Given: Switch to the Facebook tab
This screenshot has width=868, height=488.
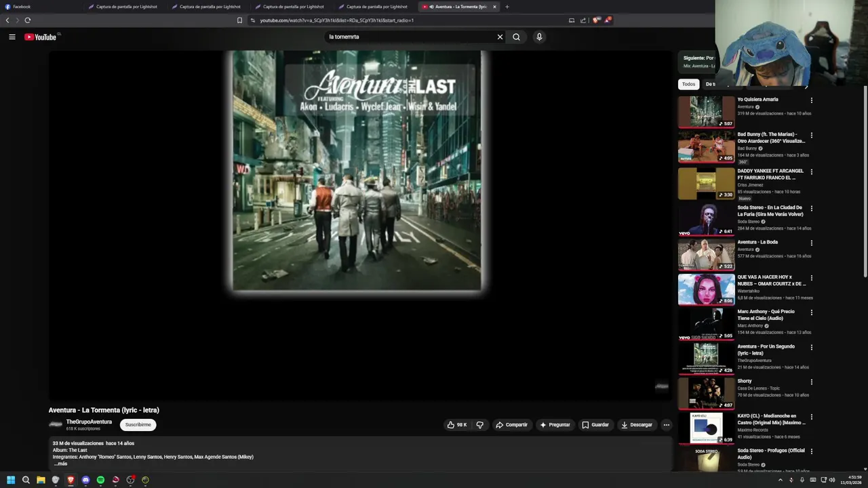Looking at the screenshot, I should pyautogui.click(x=41, y=7).
